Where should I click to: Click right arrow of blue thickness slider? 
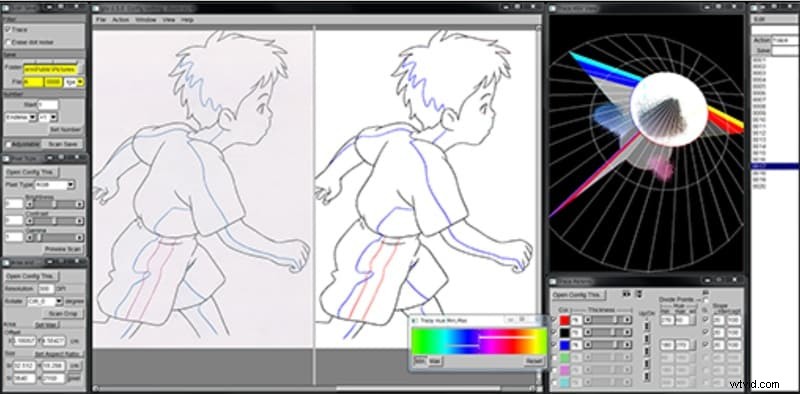point(627,346)
